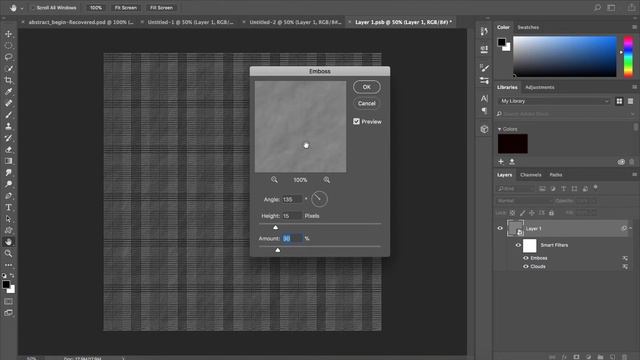The image size is (640, 360).
Task: Toggle Emboss filter visibility eye
Action: (x=526, y=258)
